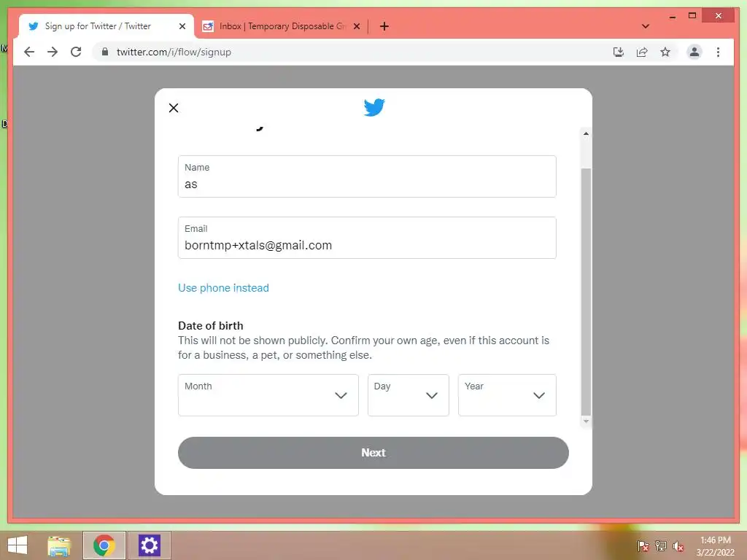
Task: Click the twitter.com address bar URL
Action: [x=174, y=52]
